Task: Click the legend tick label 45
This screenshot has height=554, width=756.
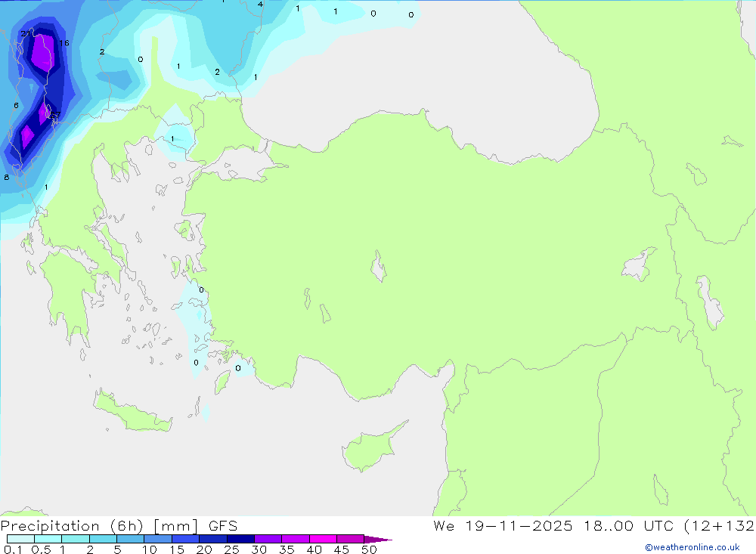Action: point(342,549)
